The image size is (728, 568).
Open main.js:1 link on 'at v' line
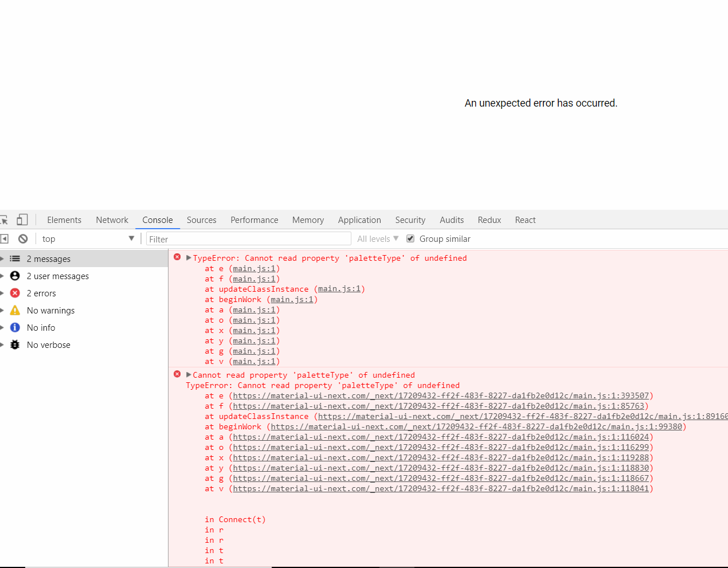click(255, 361)
